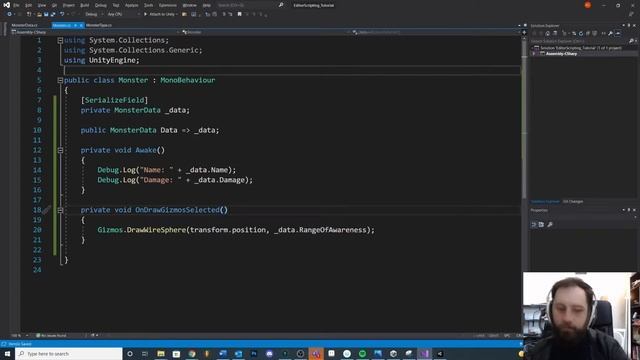
Task: Click on RangeOfAwareness in line 20
Action: (333, 230)
